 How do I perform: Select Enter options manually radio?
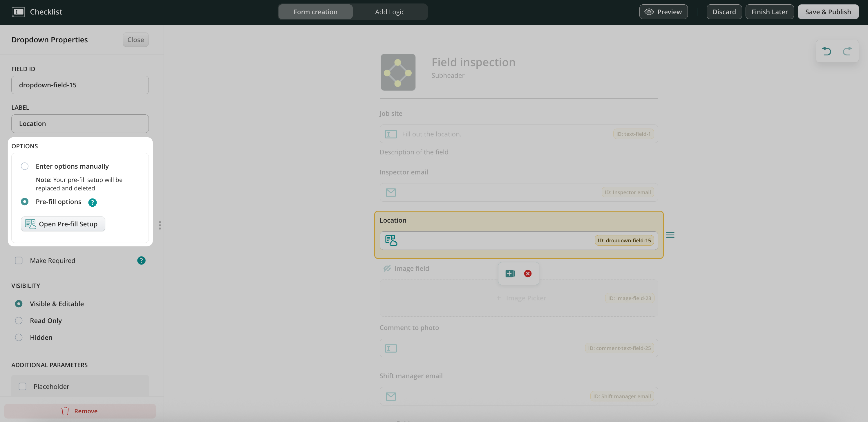tap(25, 166)
